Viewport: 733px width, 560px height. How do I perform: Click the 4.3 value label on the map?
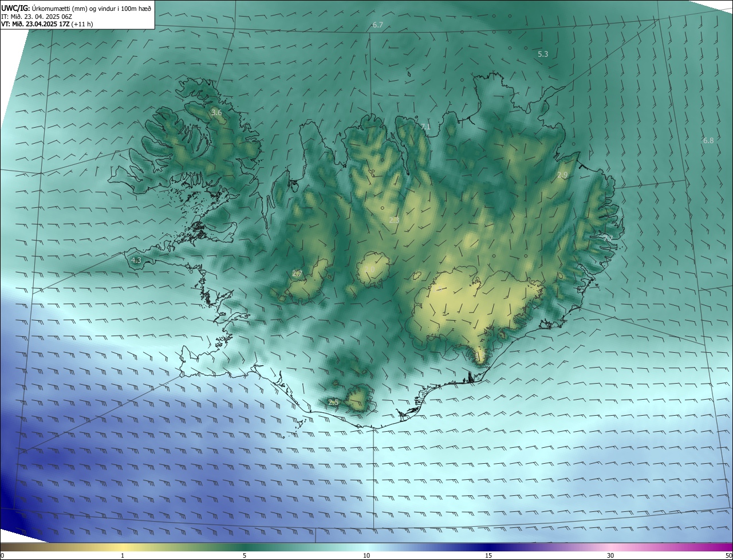[136, 261]
